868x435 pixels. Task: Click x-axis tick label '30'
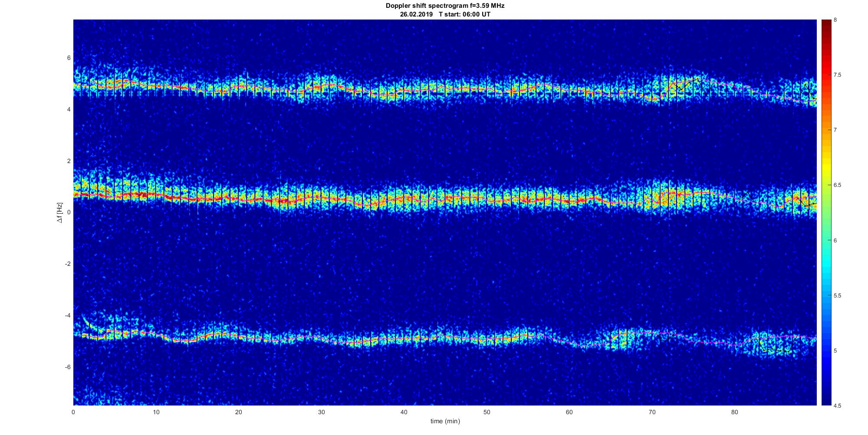point(321,412)
